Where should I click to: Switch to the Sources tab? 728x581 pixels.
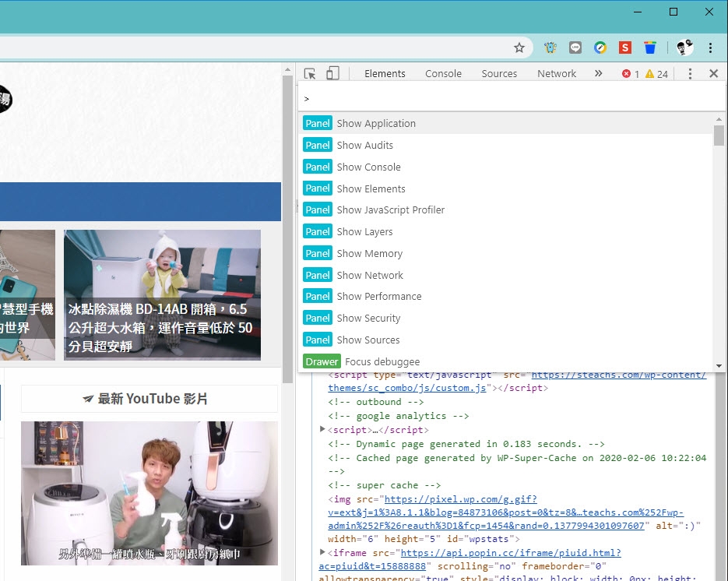499,74
